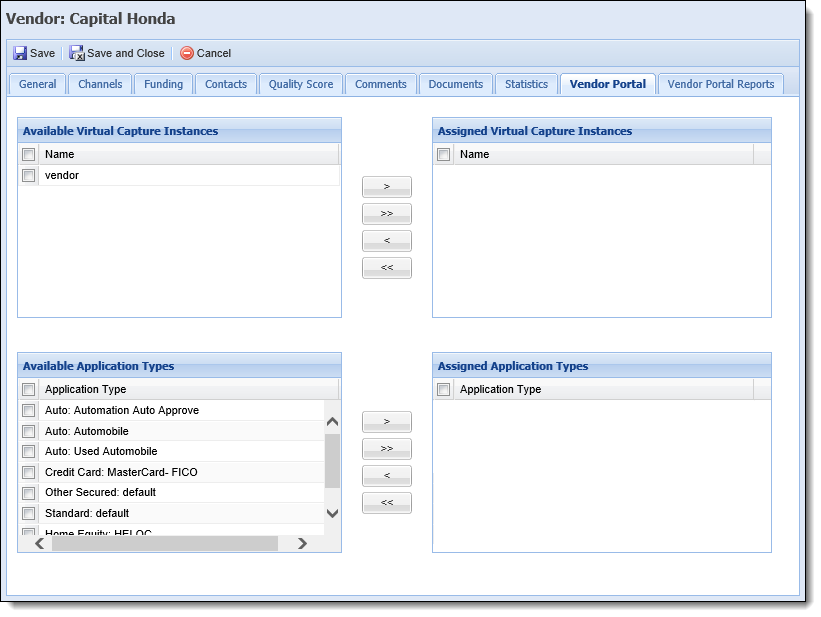821x617 pixels.
Task: Move selected capture instance right with > button
Action: click(x=386, y=187)
